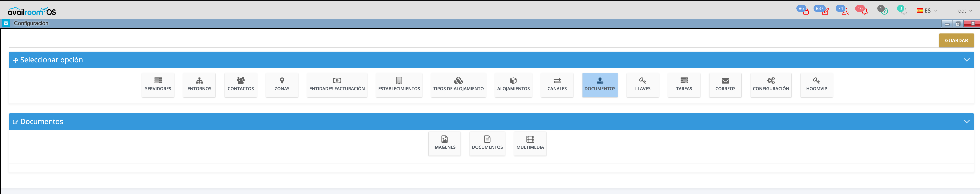Collapse the Seleccionar opción panel
Viewport: 980px width, 194px height.
[966, 60]
